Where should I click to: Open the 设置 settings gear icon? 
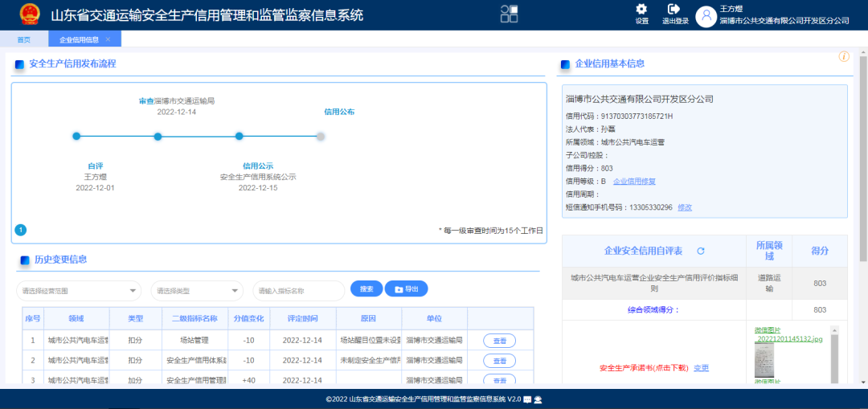pos(641,9)
